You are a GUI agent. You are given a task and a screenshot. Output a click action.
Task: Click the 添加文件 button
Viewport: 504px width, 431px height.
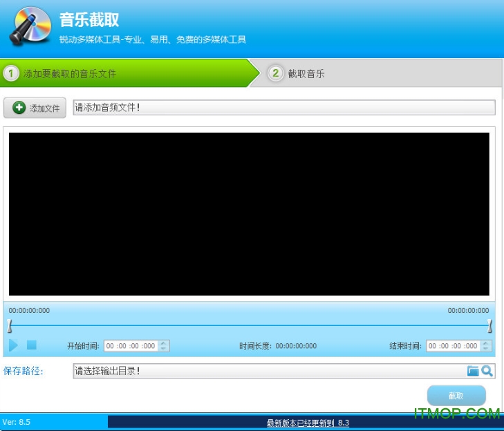35,108
